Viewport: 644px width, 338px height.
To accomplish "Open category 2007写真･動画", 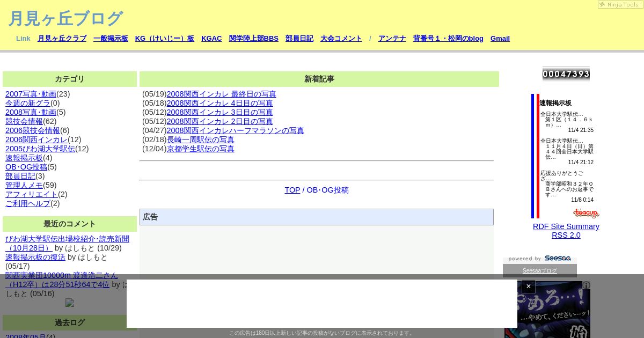I will (x=31, y=94).
